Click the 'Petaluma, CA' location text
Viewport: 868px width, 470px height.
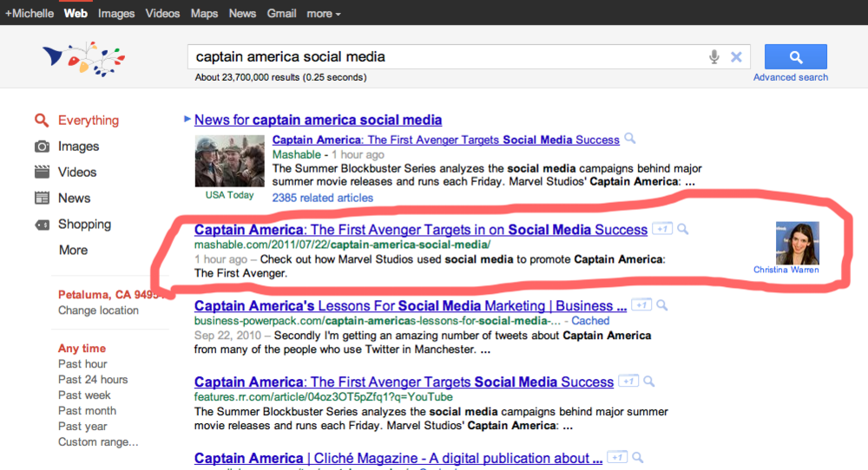(111, 295)
